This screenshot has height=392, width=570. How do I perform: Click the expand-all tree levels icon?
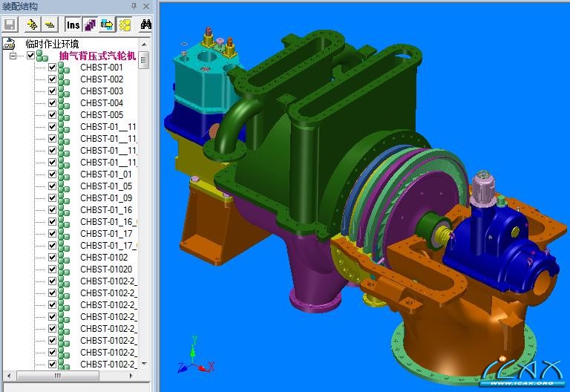[x=33, y=24]
